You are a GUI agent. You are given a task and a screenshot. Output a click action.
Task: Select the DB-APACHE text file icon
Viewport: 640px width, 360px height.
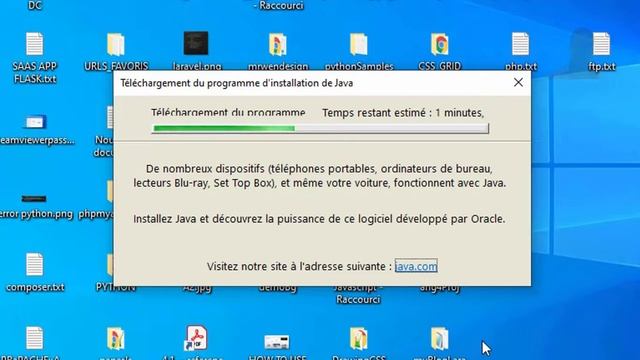34,338
